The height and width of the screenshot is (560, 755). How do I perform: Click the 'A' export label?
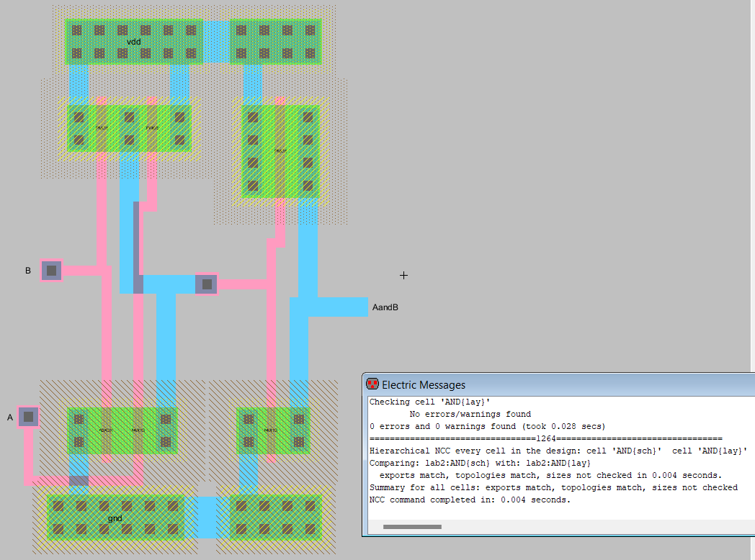[9, 417]
